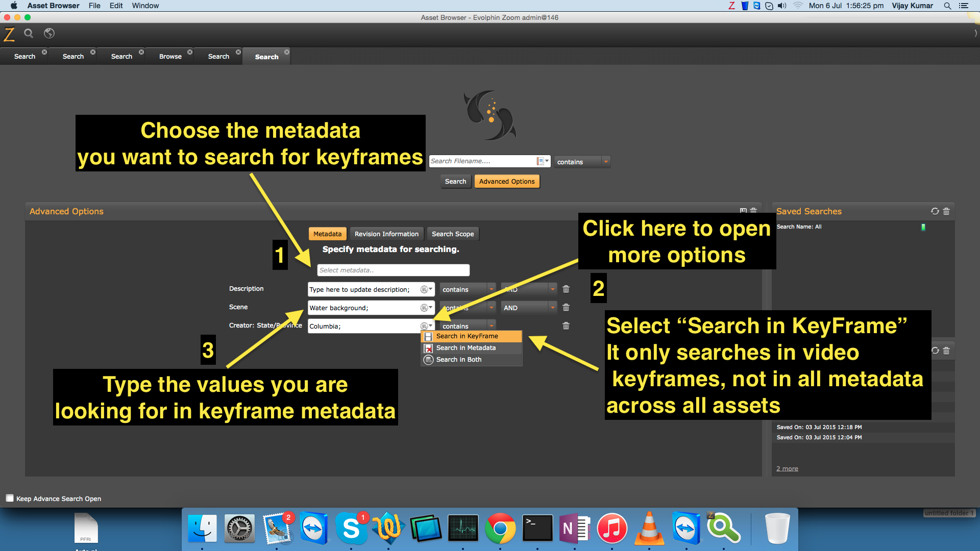Toggle the green Search Name indicator
The height and width of the screenshot is (551, 980).
tap(923, 227)
